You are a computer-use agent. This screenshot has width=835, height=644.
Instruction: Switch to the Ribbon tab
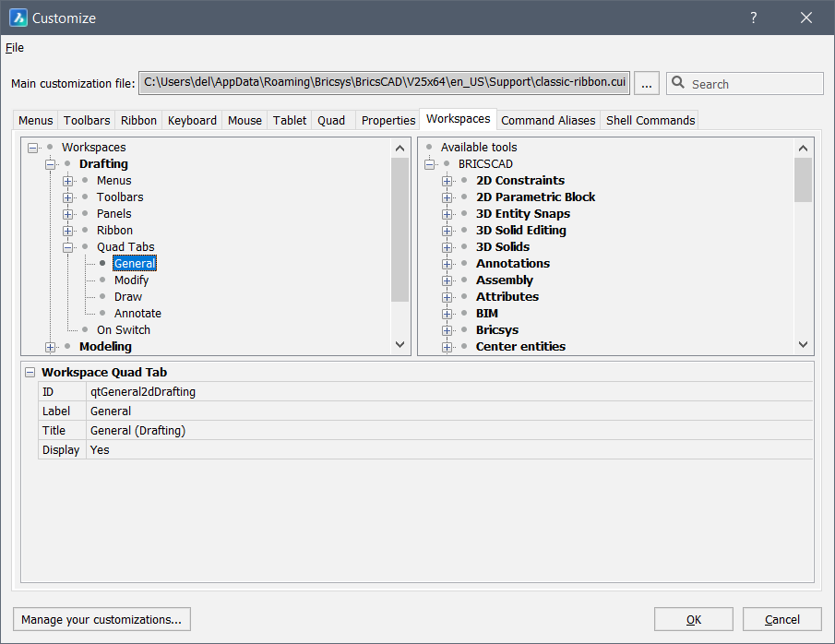click(138, 120)
